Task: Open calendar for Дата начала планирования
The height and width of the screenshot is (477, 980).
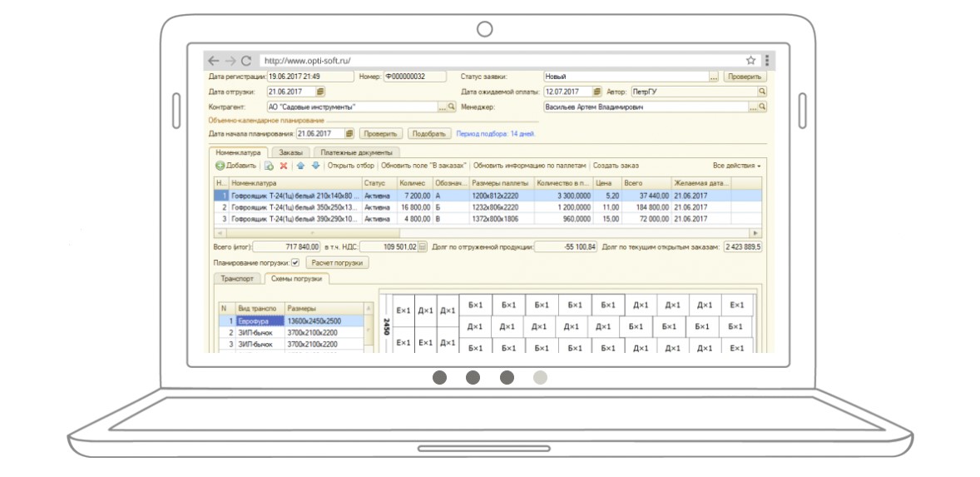Action: pyautogui.click(x=349, y=134)
